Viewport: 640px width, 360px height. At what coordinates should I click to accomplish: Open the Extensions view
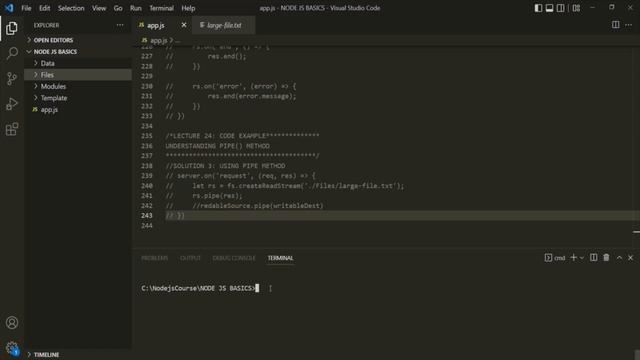(x=12, y=129)
